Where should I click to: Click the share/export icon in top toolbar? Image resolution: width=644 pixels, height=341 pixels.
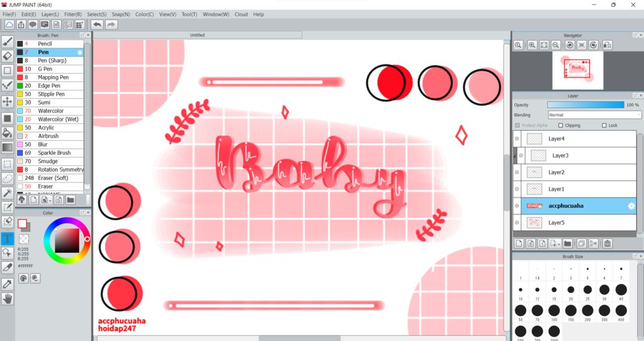coord(21,25)
